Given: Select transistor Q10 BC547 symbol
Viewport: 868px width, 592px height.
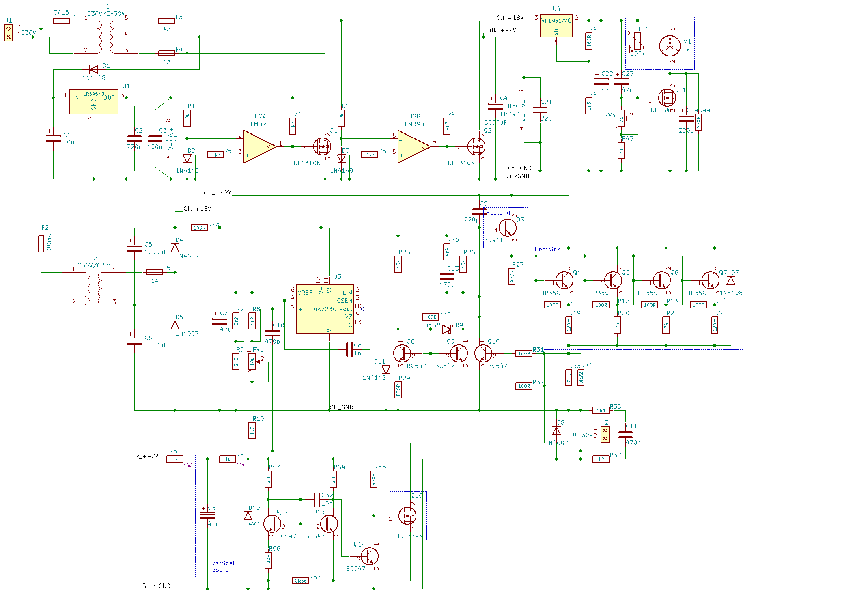Looking at the screenshot, I should pos(483,353).
